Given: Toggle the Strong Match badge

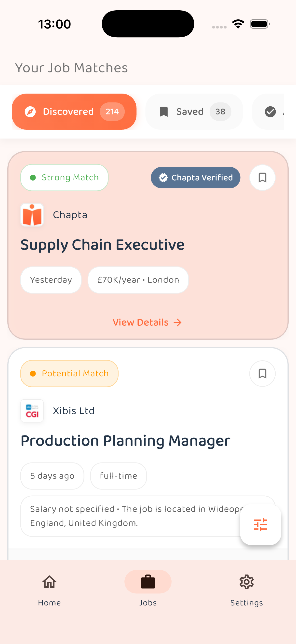Looking at the screenshot, I should tap(64, 178).
